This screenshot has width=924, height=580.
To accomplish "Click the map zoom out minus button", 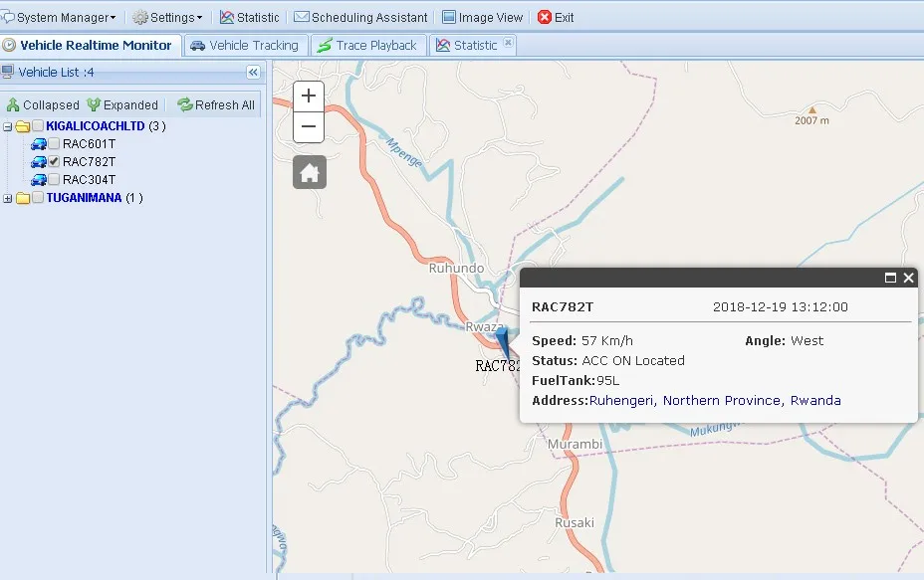I will click(x=309, y=126).
